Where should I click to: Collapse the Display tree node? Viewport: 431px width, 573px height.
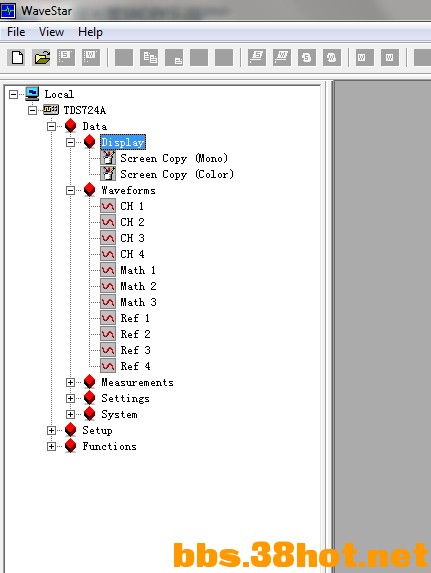[71, 142]
